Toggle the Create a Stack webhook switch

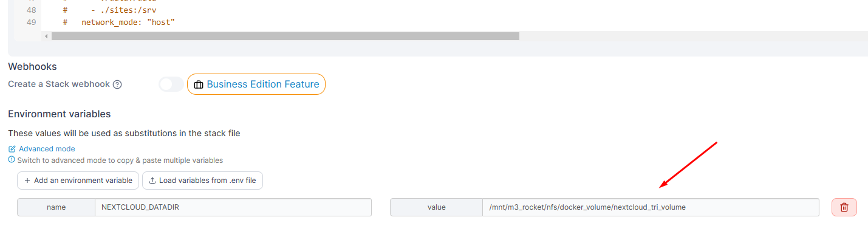pyautogui.click(x=171, y=84)
